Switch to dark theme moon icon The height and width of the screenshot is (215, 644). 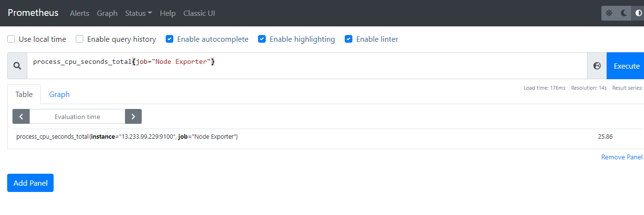pyautogui.click(x=624, y=13)
